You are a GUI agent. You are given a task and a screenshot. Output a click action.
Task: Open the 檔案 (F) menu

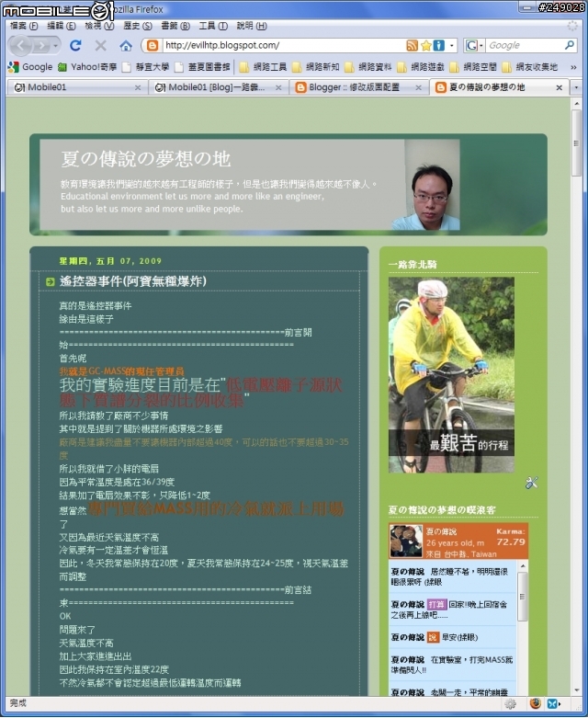pos(24,26)
